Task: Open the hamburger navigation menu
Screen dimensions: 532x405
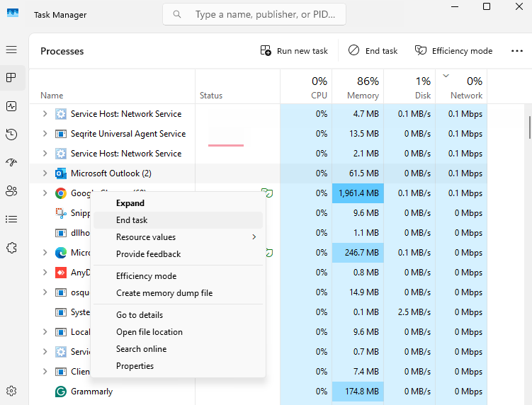Action: pyautogui.click(x=11, y=50)
